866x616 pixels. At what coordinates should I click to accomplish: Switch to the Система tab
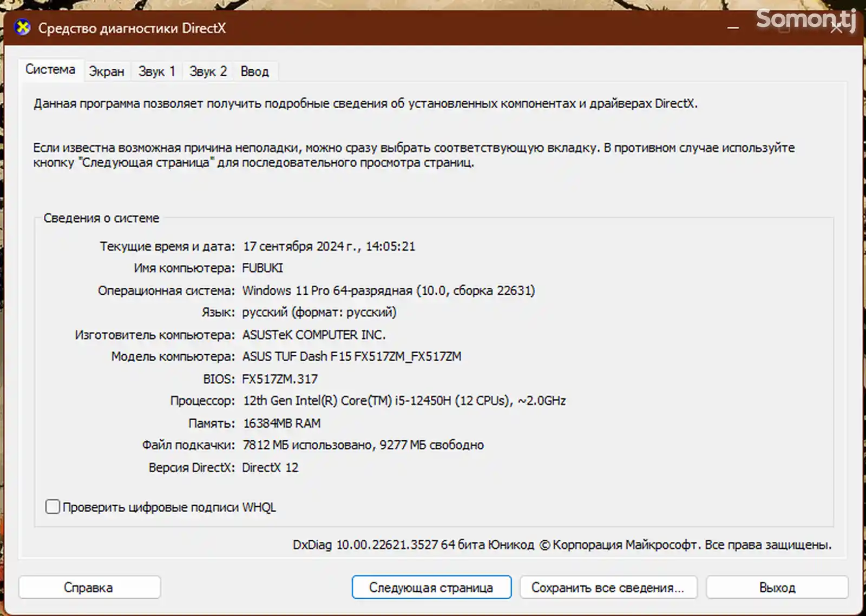(x=50, y=70)
